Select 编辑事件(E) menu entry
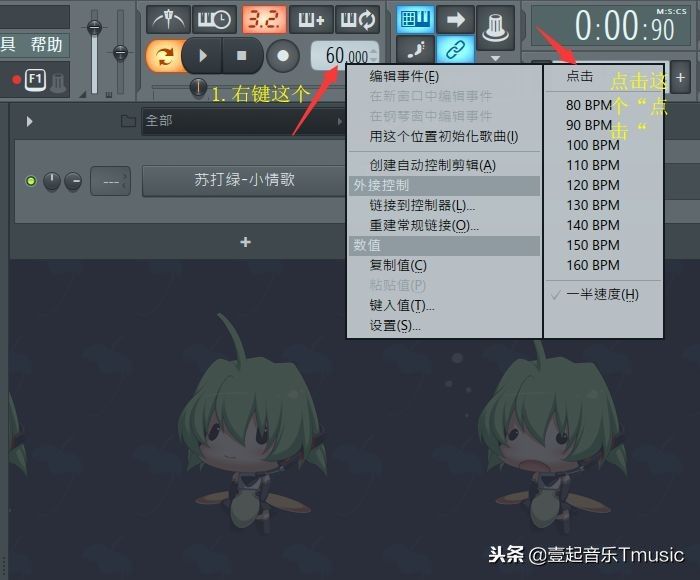Image resolution: width=700 pixels, height=580 pixels. (x=444, y=76)
